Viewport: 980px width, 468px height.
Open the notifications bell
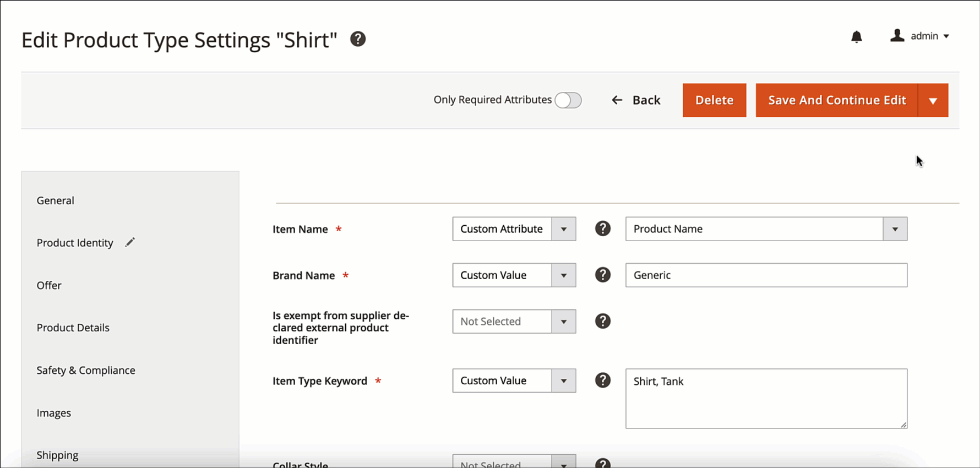856,37
